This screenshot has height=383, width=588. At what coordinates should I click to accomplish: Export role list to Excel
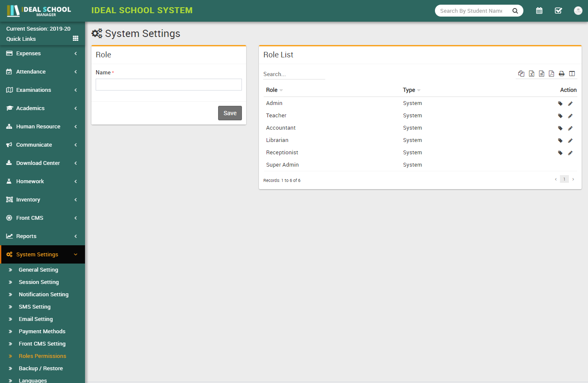pyautogui.click(x=531, y=74)
